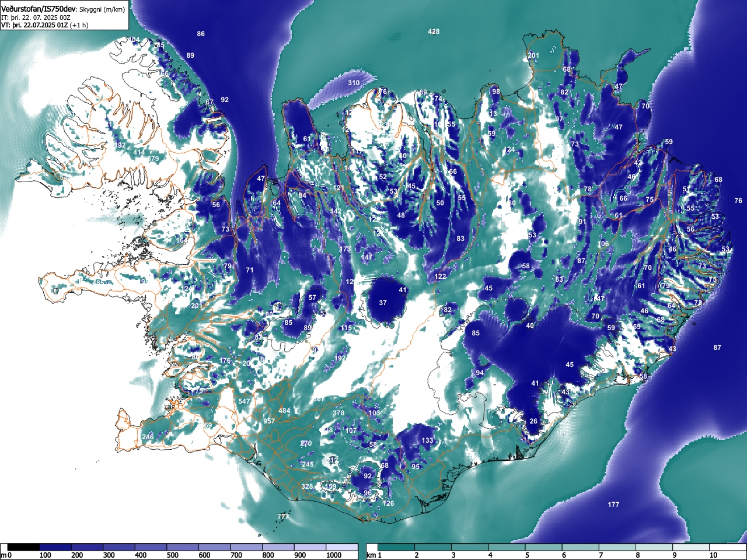Click the '124' visibility value

point(510,150)
